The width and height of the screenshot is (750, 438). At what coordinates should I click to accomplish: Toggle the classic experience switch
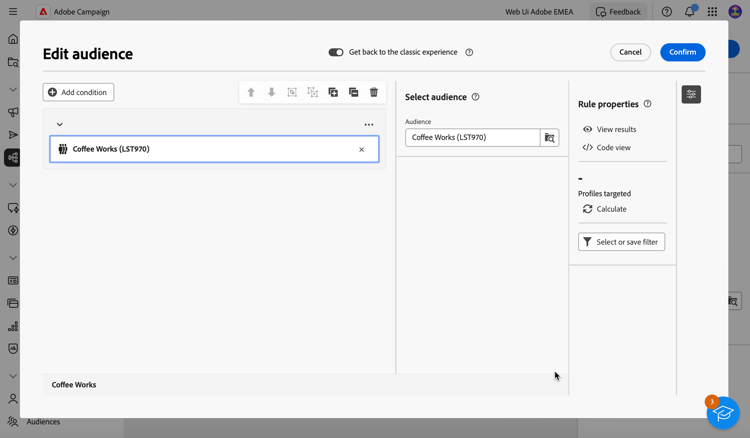pyautogui.click(x=336, y=52)
